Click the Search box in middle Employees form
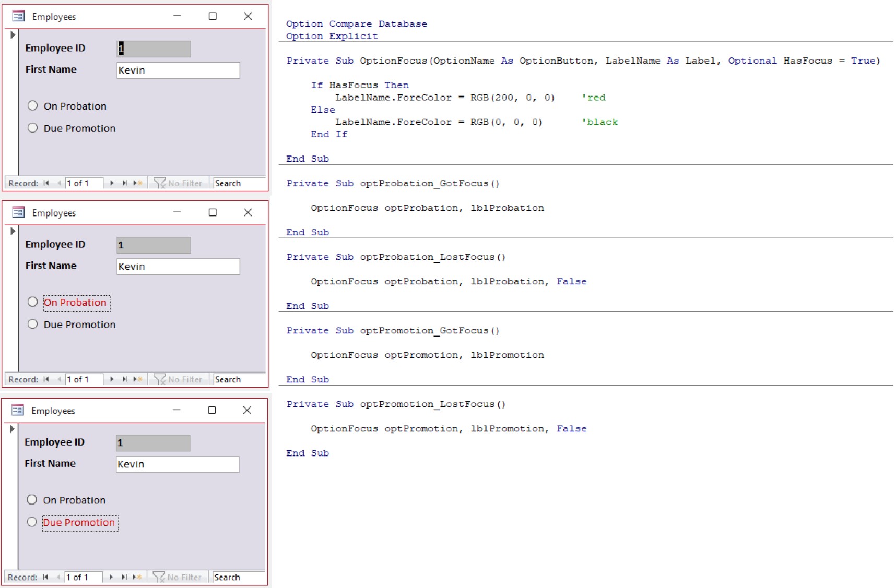 (239, 379)
